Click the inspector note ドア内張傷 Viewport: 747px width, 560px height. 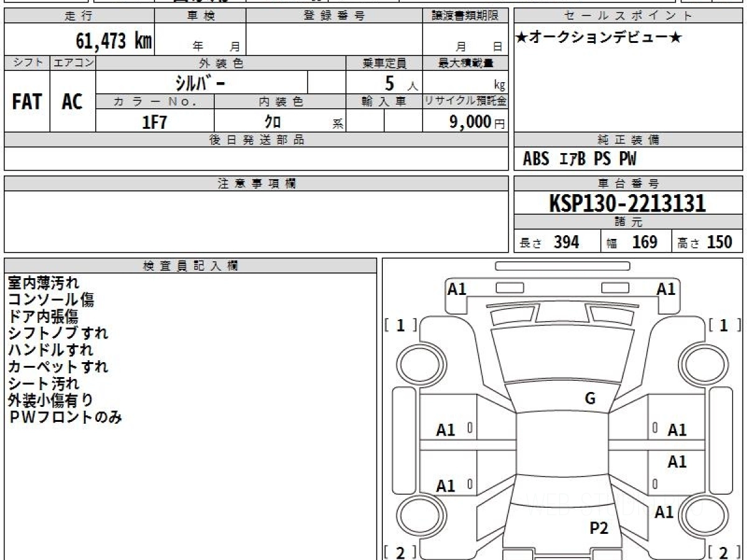pos(43,317)
